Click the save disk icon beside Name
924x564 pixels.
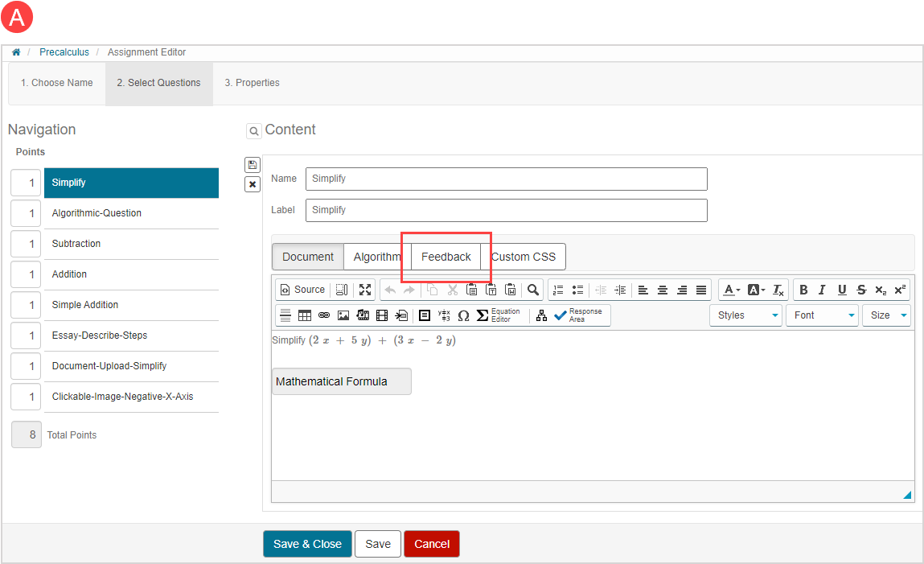253,165
